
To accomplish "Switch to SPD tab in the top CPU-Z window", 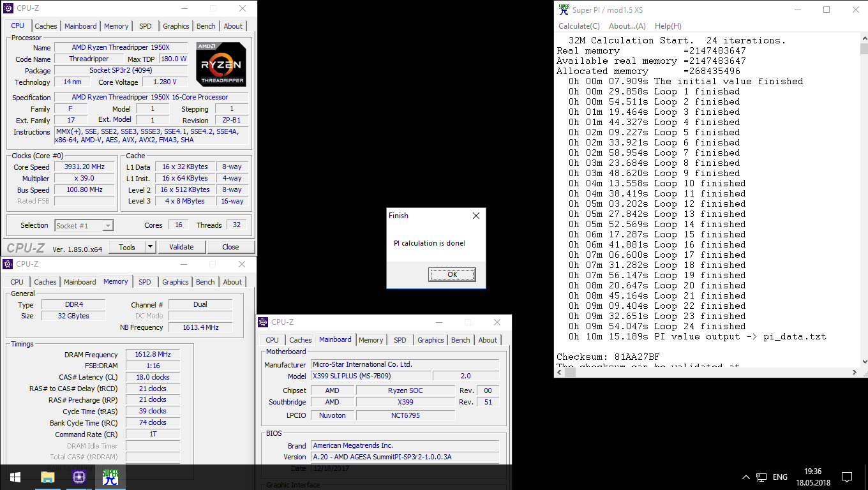I will [146, 26].
